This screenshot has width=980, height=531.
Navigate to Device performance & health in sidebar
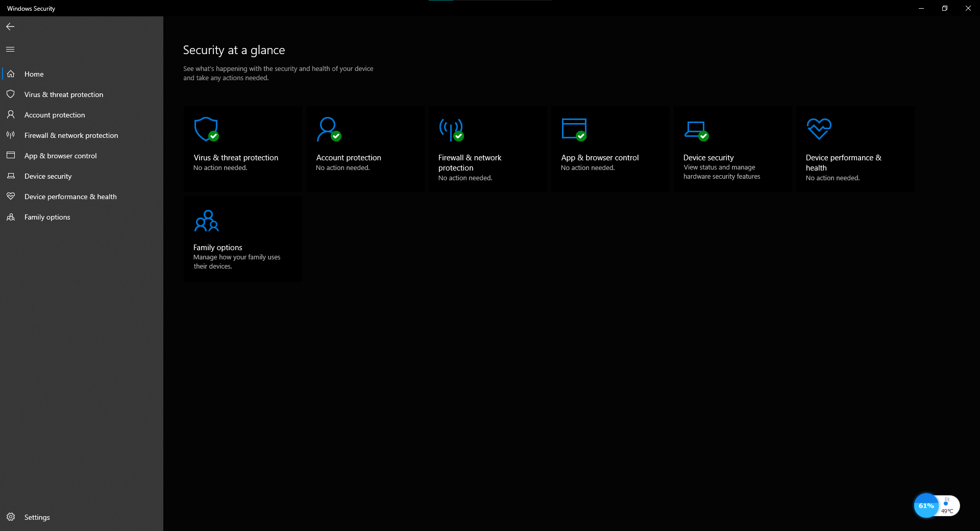point(82,197)
